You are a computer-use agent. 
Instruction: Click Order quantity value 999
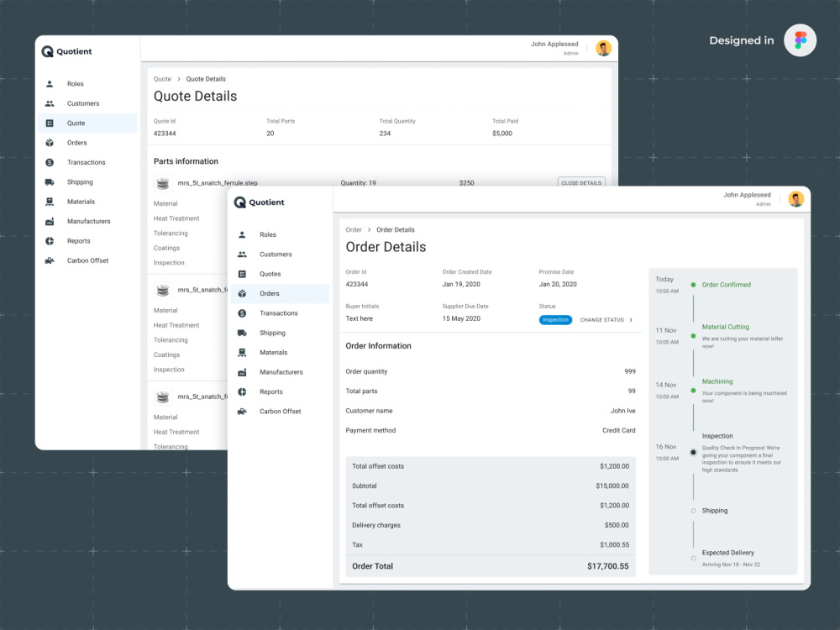630,372
